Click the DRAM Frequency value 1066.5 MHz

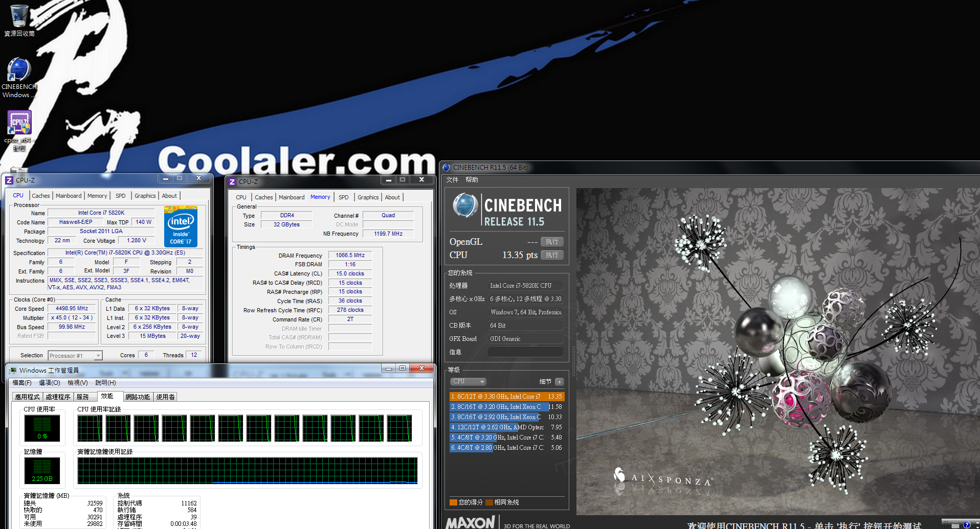point(350,256)
